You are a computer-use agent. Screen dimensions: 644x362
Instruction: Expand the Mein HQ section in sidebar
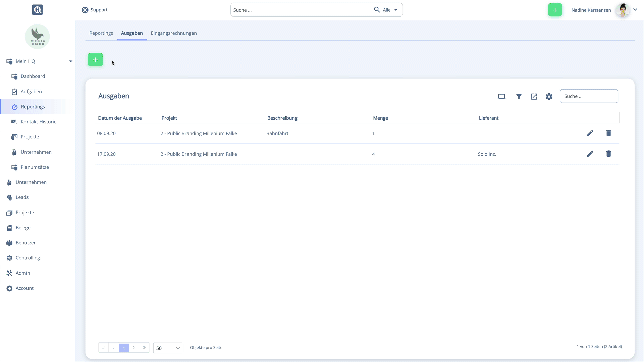71,61
